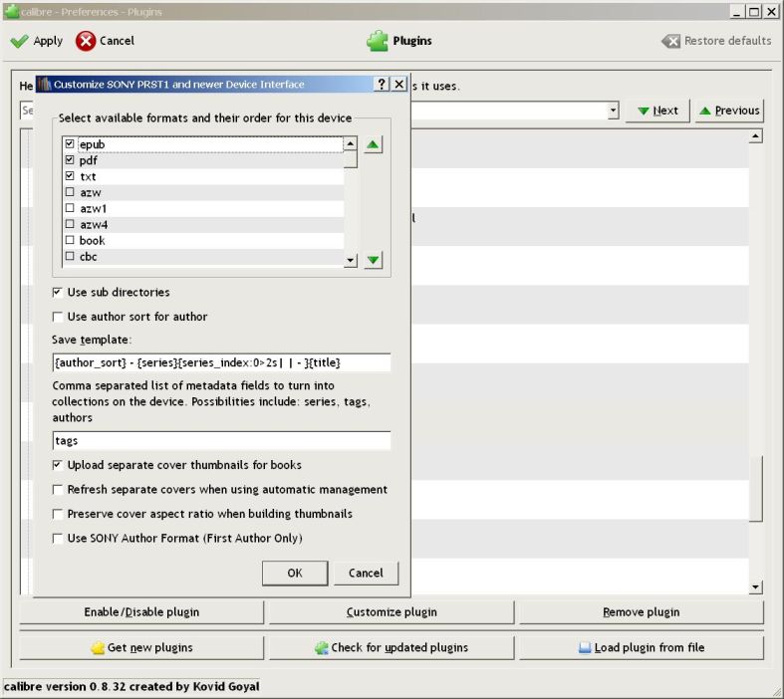Click Load plugin from file button
The image size is (784, 699).
point(642,647)
